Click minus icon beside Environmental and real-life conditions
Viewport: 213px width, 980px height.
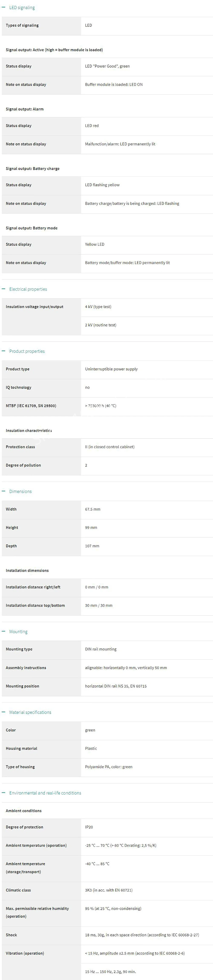[3, 793]
